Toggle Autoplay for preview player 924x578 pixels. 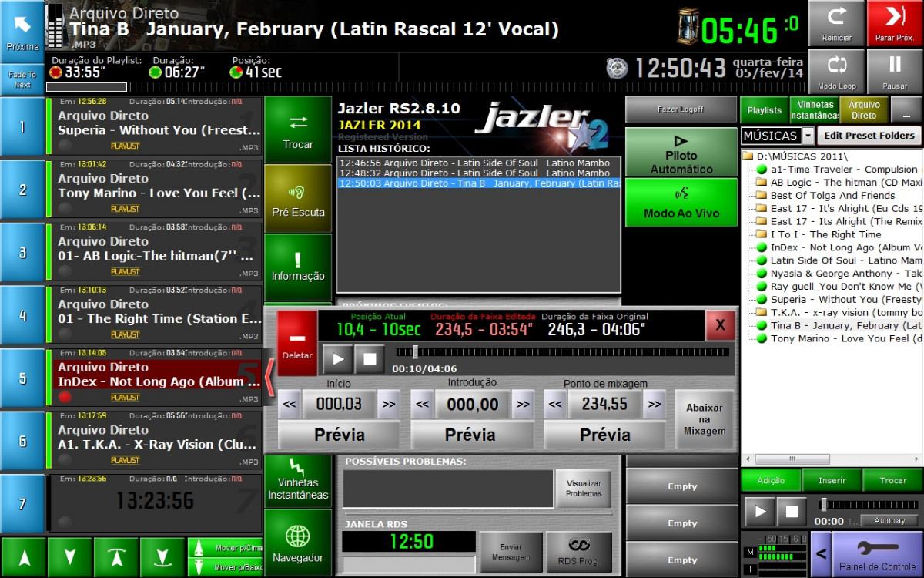tap(889, 521)
